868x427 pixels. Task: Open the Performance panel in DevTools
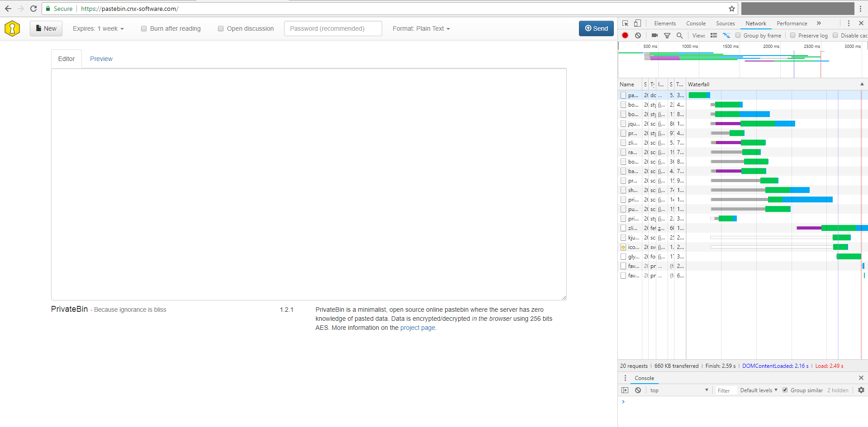[x=792, y=23]
